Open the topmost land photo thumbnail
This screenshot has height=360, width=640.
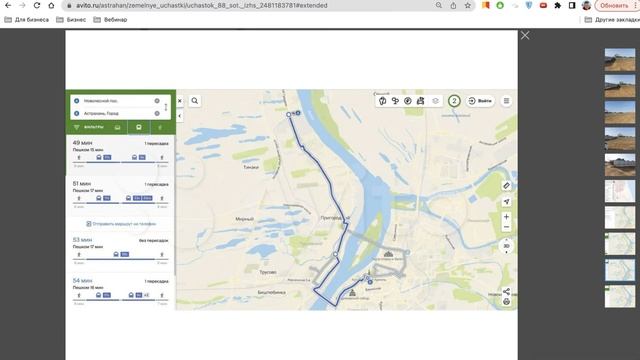pos(620,60)
